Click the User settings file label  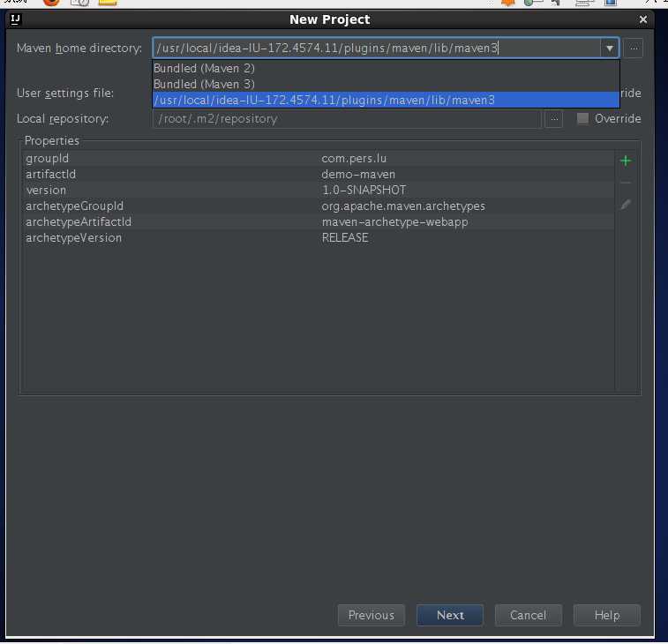[x=65, y=94]
